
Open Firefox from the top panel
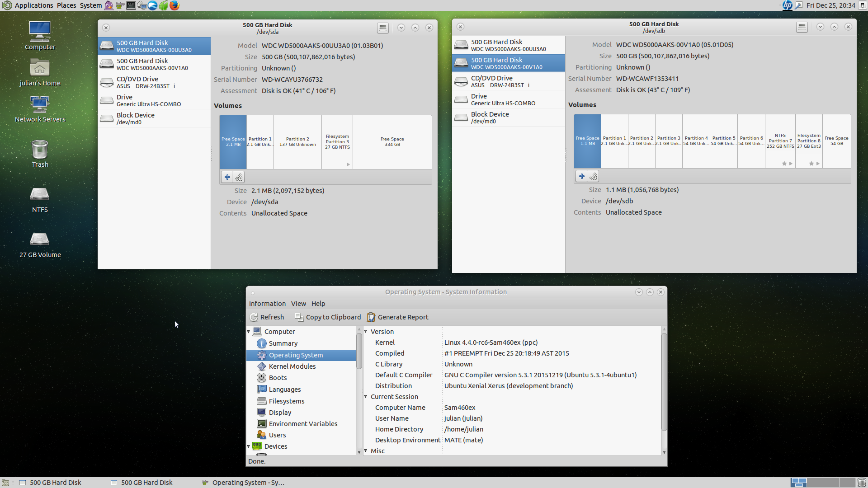[x=175, y=5]
